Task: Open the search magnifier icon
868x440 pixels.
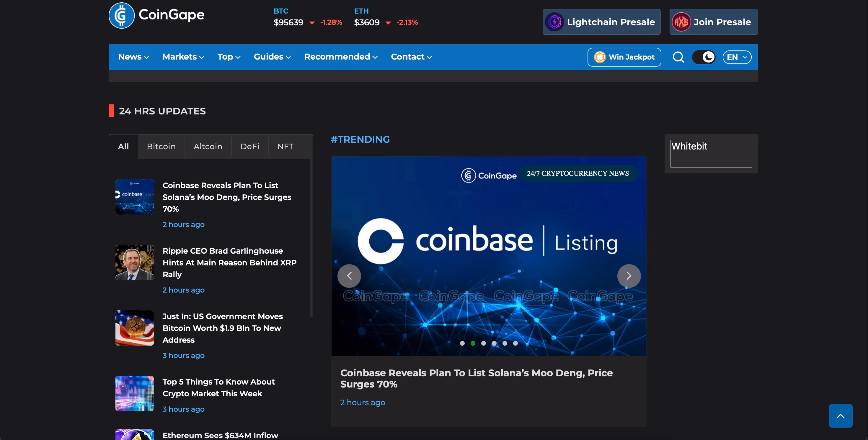Action: pyautogui.click(x=678, y=57)
